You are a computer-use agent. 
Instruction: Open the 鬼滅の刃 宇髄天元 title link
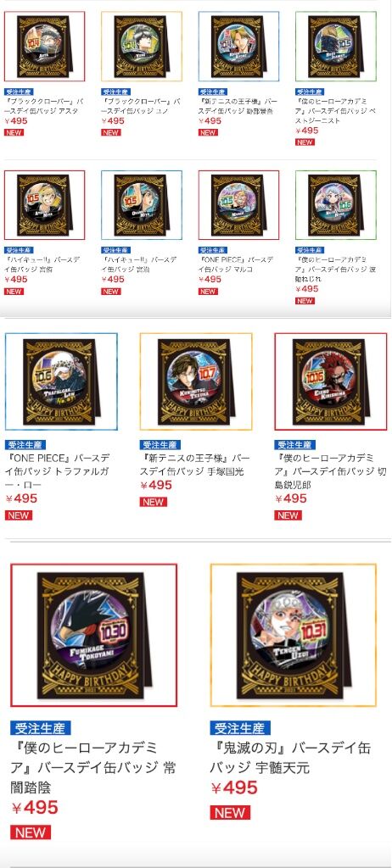point(290,758)
